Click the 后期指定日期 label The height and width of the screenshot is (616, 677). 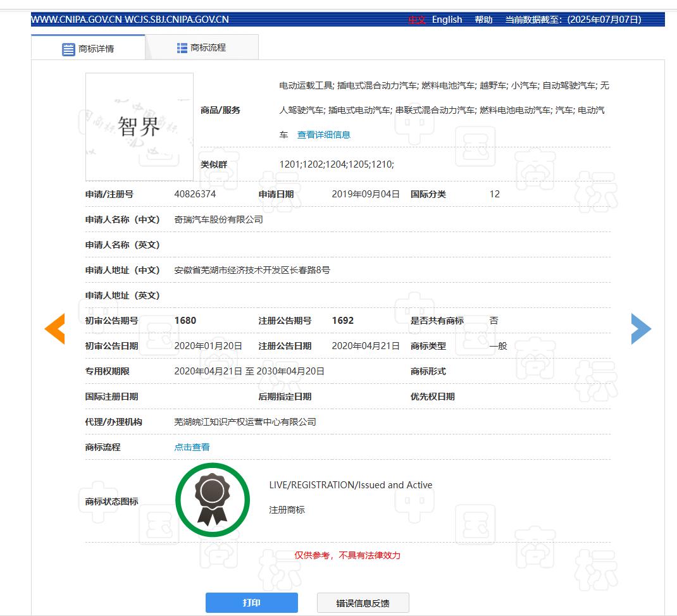click(x=285, y=397)
